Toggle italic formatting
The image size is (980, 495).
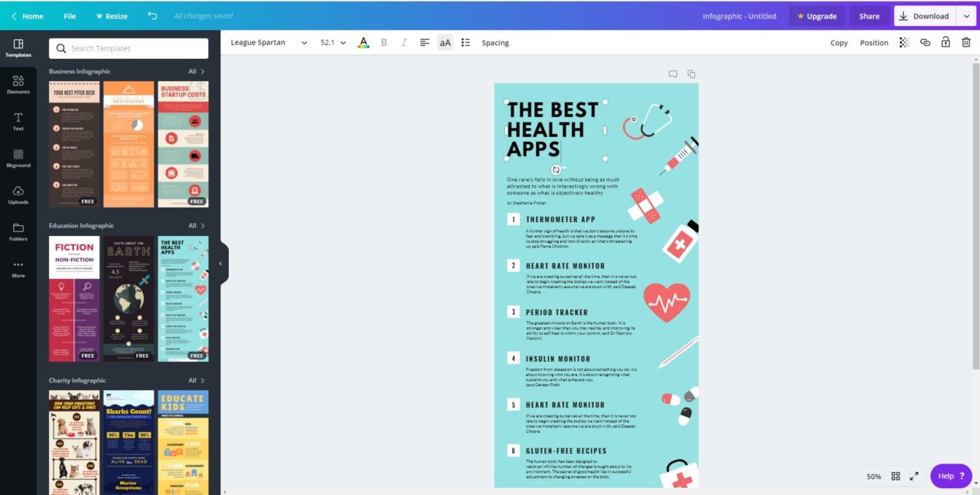point(404,42)
